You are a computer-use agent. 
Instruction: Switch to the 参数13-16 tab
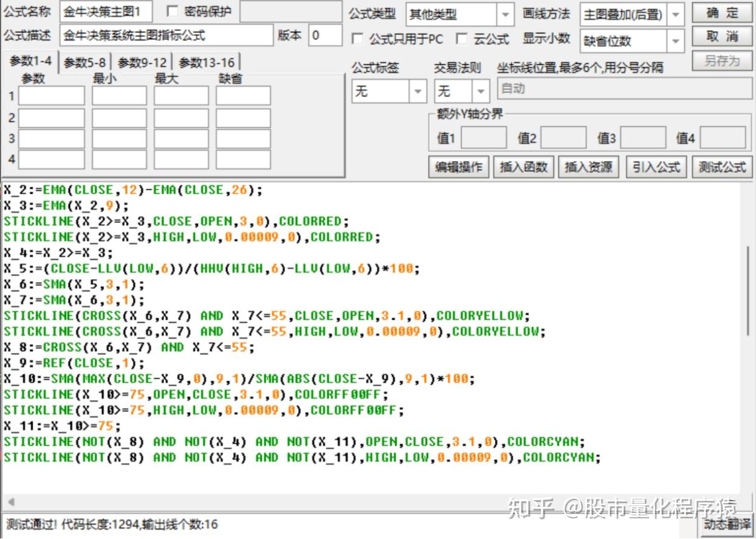[x=206, y=63]
